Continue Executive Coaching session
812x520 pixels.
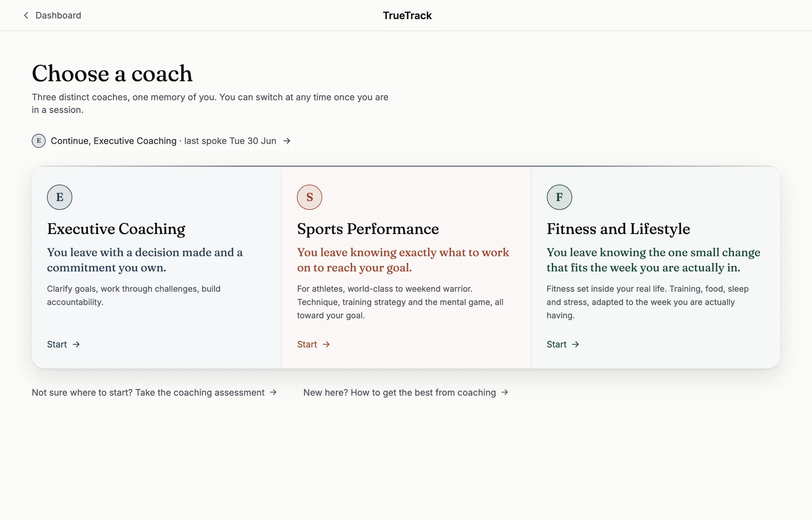[x=161, y=141]
